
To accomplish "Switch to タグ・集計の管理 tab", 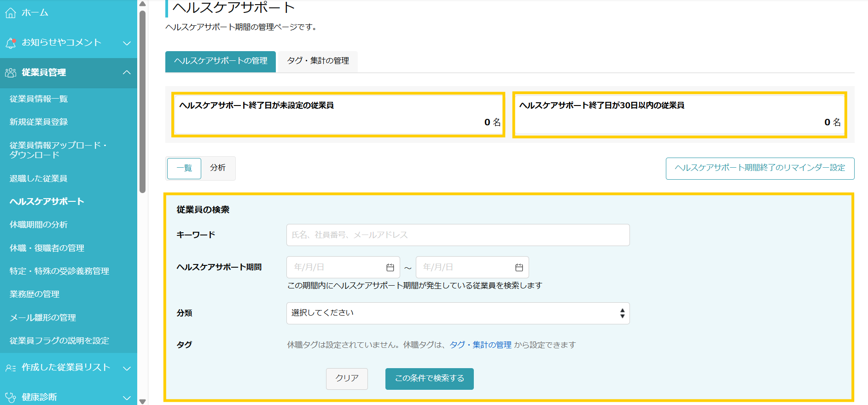I will coord(318,61).
